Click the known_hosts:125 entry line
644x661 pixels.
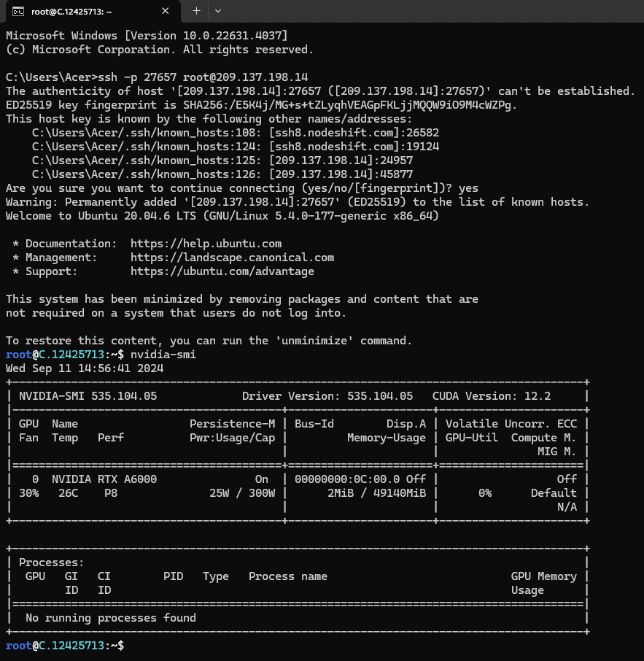[x=222, y=161]
